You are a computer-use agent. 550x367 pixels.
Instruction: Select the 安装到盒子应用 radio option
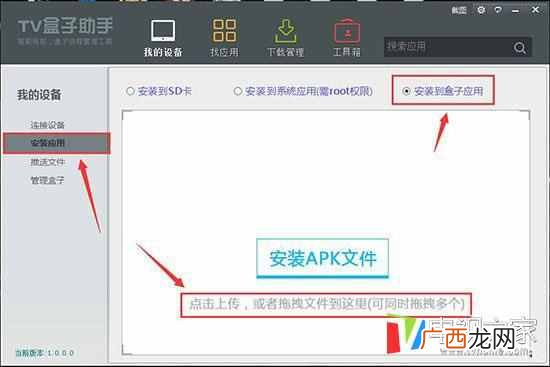406,91
